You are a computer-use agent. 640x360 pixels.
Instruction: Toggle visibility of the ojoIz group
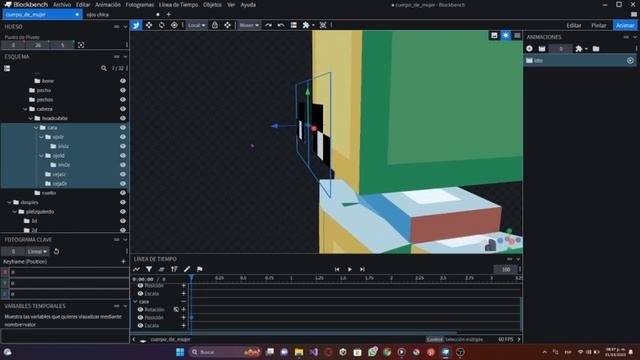click(x=123, y=137)
